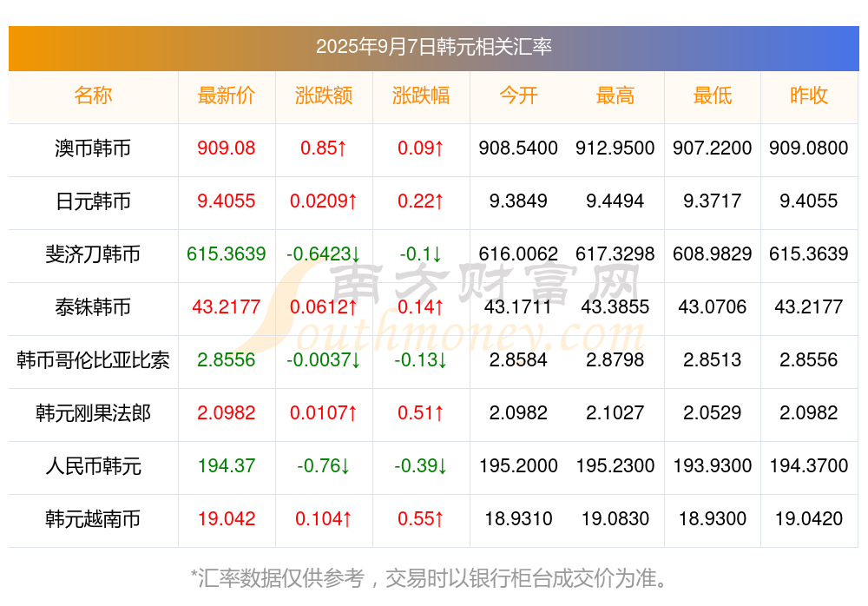Click the opening value "908.5400"
This screenshot has height=606, width=868.
[x=518, y=148]
